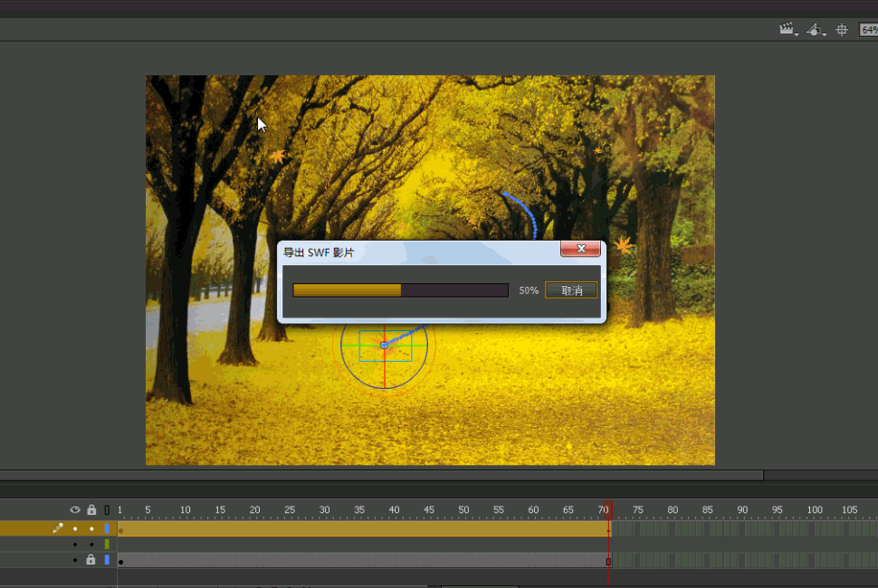
Task: Select frame 1 keyframe on the bottom layer
Action: point(121,561)
